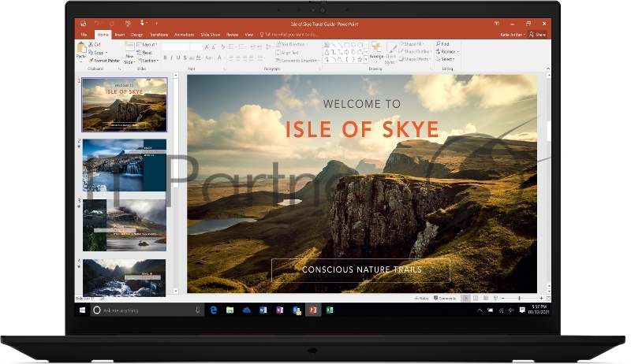Viewport: 631px width, 364px height.
Task: Launch Microsoft Edge from the taskbar
Action: 214,310
